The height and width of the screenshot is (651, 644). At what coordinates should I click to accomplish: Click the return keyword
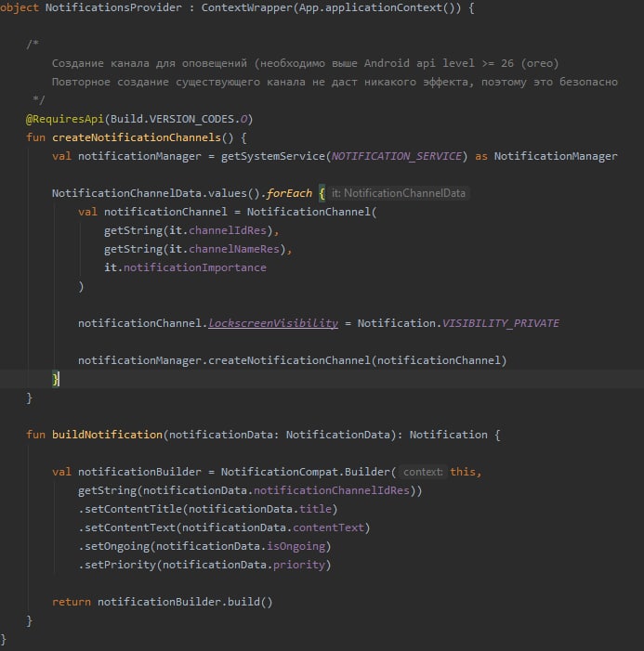(x=72, y=602)
